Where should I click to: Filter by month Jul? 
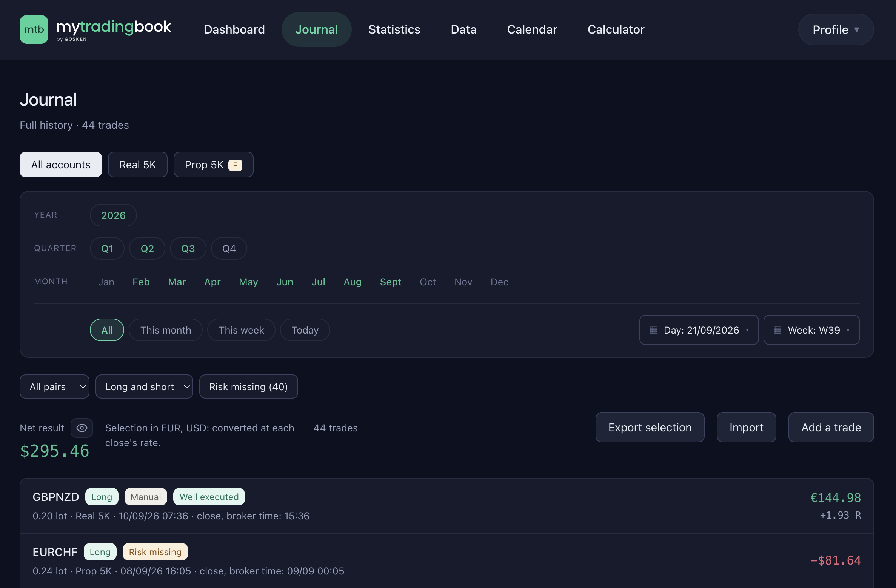tap(318, 282)
